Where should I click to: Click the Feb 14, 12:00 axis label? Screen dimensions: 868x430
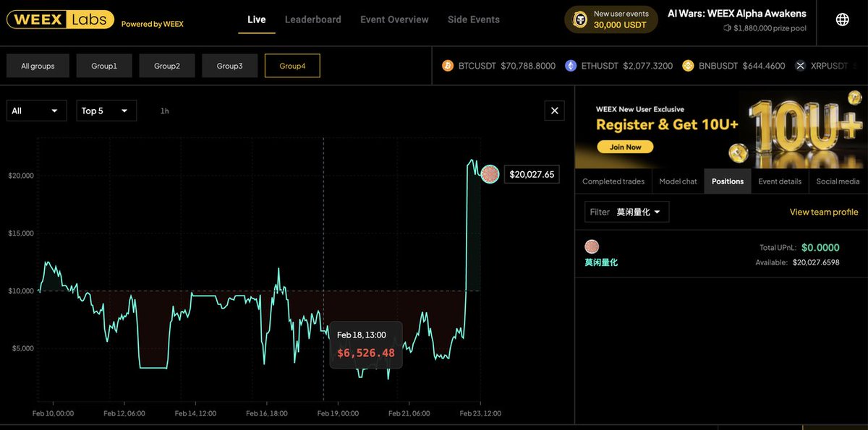pyautogui.click(x=196, y=413)
